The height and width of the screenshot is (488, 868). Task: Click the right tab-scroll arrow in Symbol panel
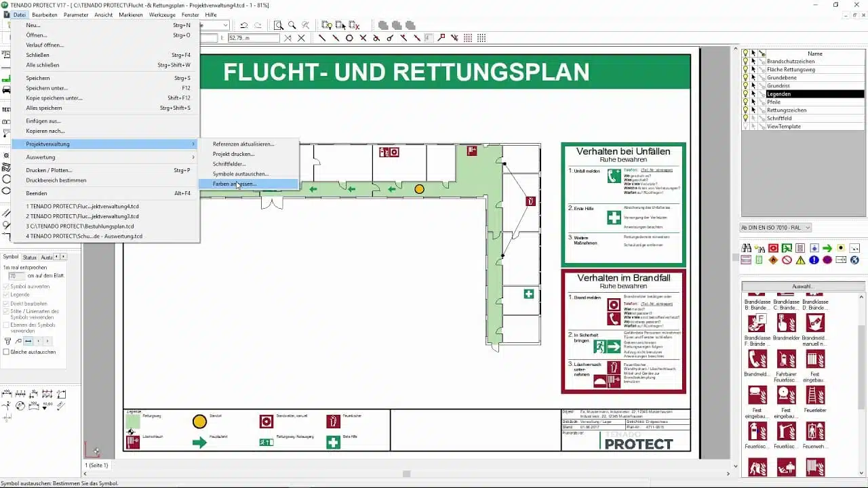click(x=64, y=257)
